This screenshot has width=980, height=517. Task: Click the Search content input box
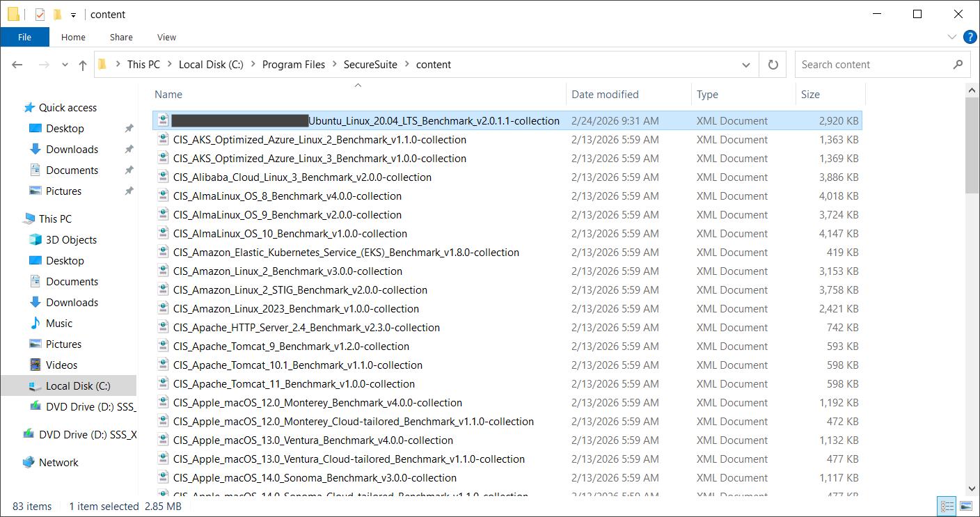(874, 65)
